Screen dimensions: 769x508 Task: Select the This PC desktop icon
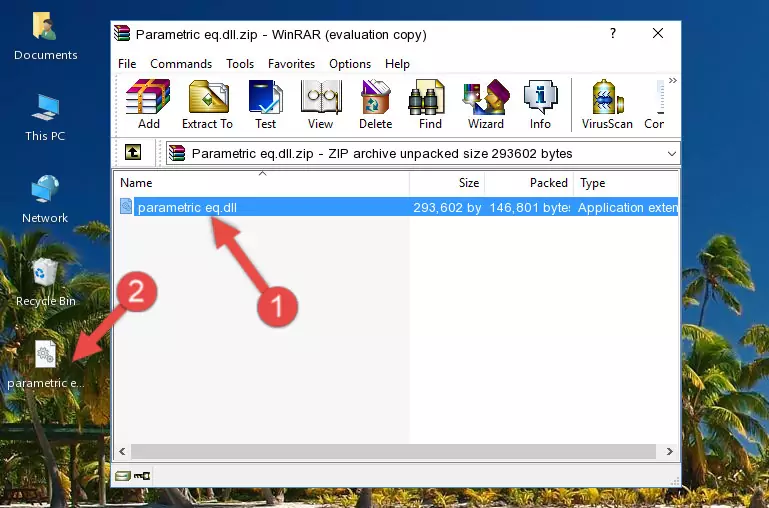tap(45, 118)
